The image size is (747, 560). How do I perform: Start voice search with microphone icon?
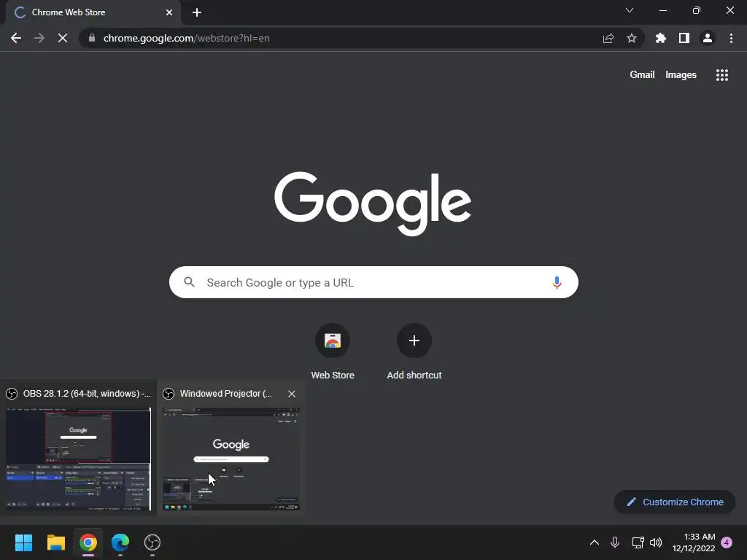point(557,282)
